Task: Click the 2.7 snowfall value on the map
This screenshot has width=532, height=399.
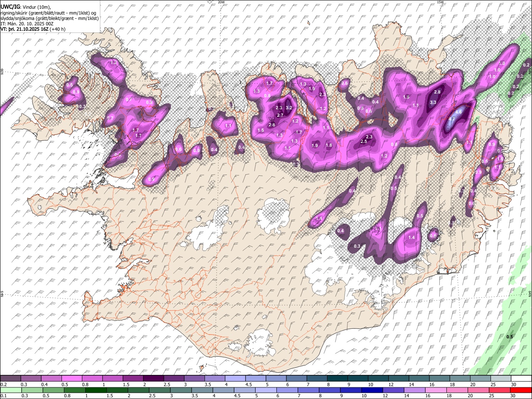Action: tap(280, 115)
